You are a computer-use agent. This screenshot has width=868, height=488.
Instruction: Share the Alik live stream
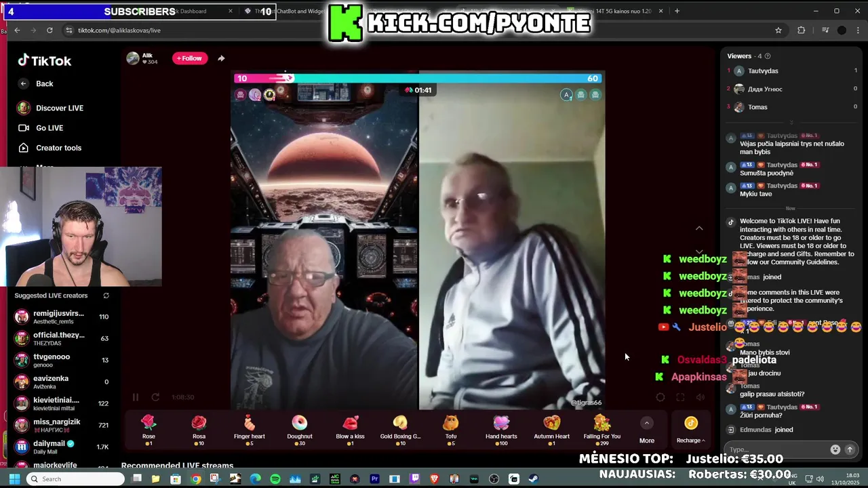pyautogui.click(x=221, y=58)
